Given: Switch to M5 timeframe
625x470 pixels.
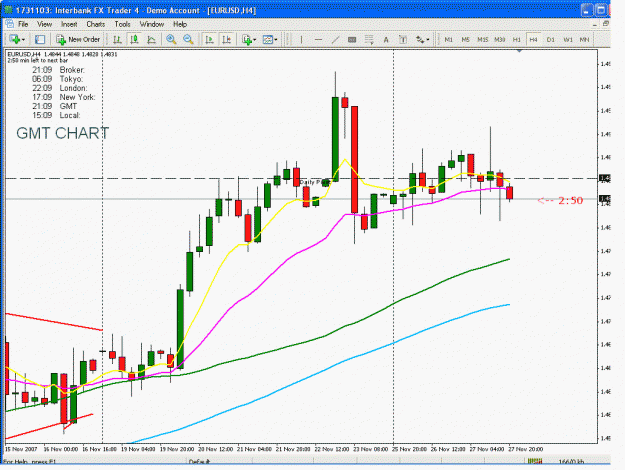Looking at the screenshot, I should (465, 39).
